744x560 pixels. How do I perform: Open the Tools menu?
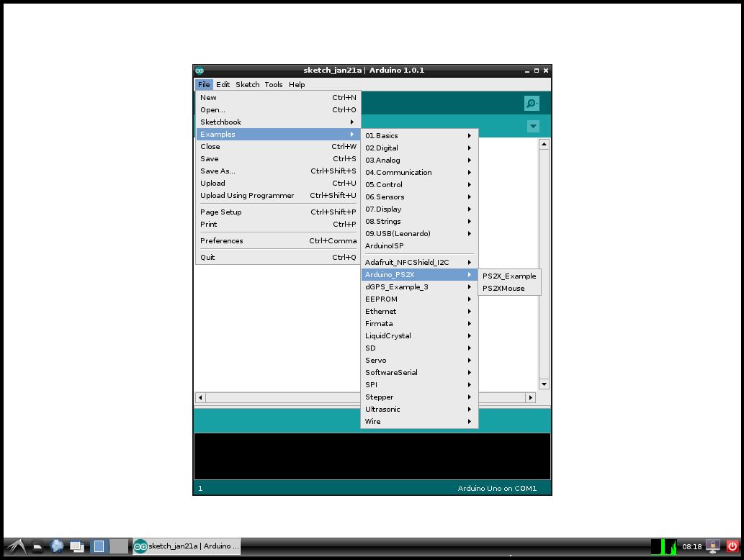coord(274,84)
